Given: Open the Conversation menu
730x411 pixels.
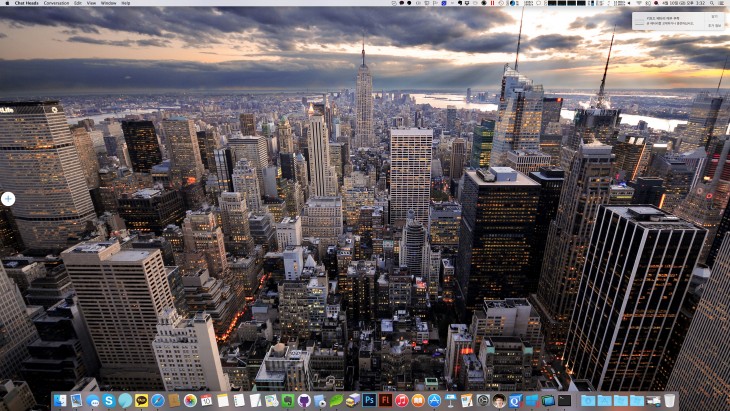Looking at the screenshot, I should click(x=56, y=3).
